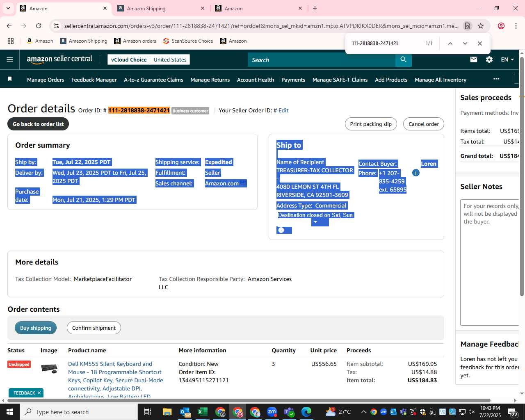Click the Confirm shipment button
525x420 pixels.
coord(94,328)
